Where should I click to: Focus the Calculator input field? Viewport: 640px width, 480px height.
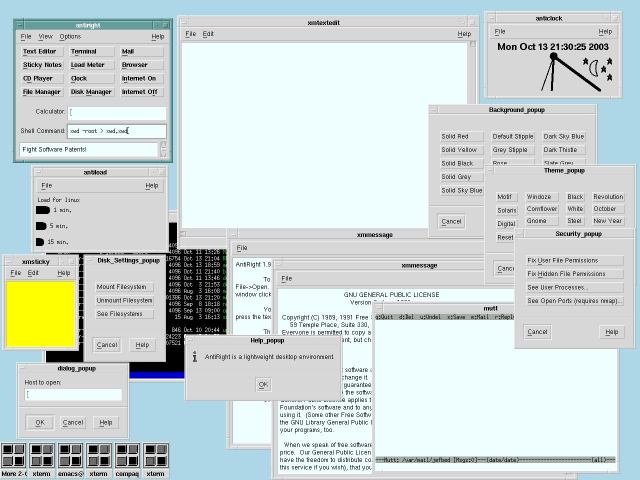point(112,112)
